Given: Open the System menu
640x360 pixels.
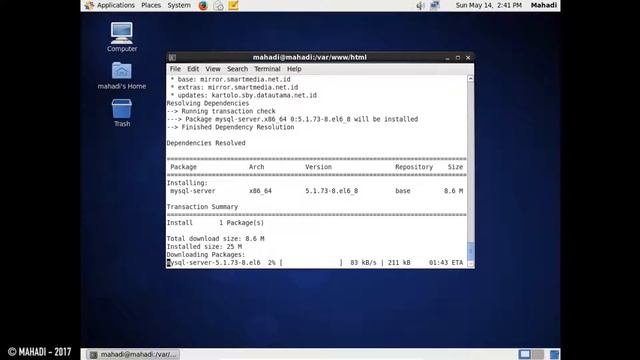Looking at the screenshot, I should pyautogui.click(x=179, y=5).
